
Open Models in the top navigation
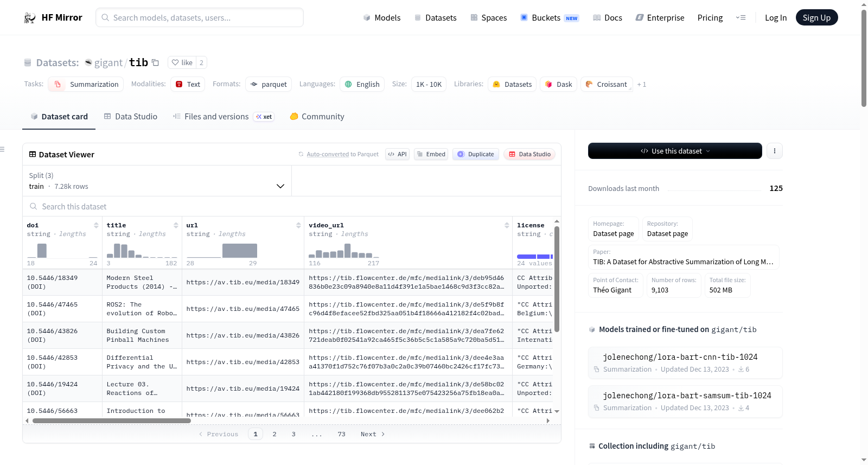pos(382,18)
